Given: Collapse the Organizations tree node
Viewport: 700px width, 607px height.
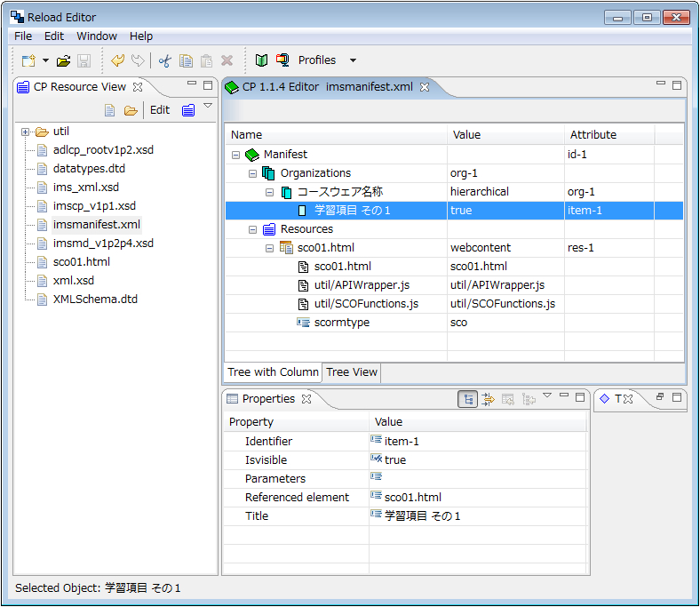Looking at the screenshot, I should click(253, 173).
